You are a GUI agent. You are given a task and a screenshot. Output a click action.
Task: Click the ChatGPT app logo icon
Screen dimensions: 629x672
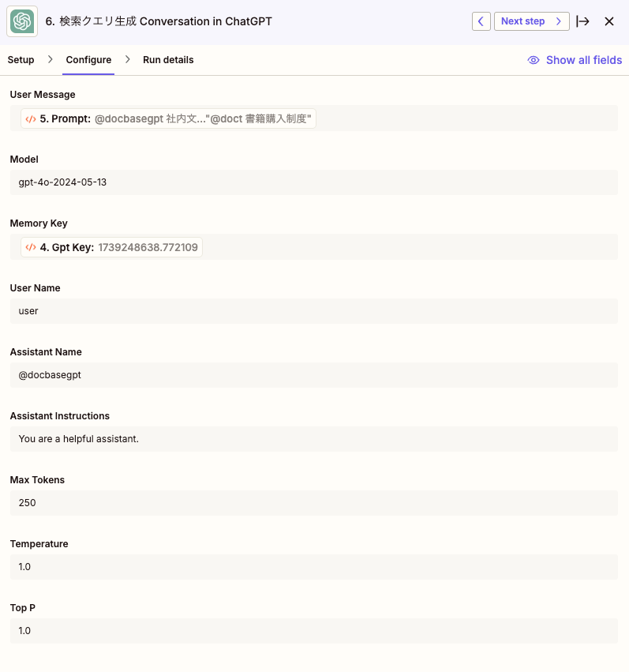click(21, 21)
